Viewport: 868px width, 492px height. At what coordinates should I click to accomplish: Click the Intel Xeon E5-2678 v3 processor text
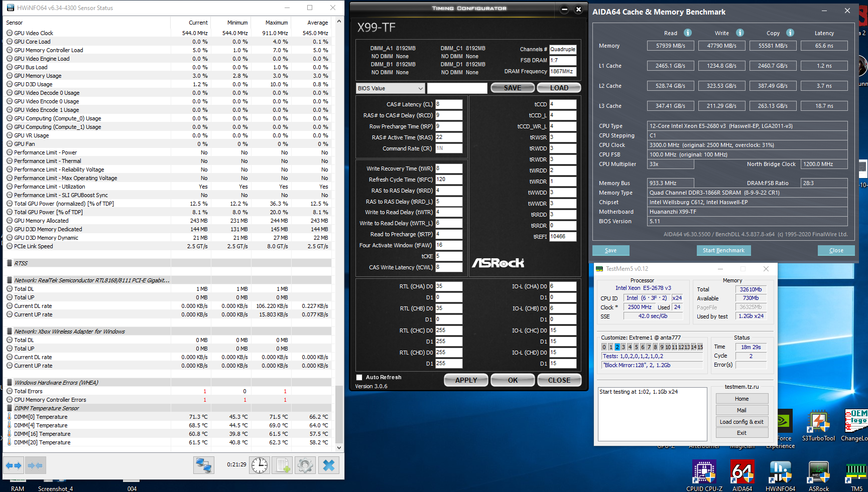tap(643, 288)
